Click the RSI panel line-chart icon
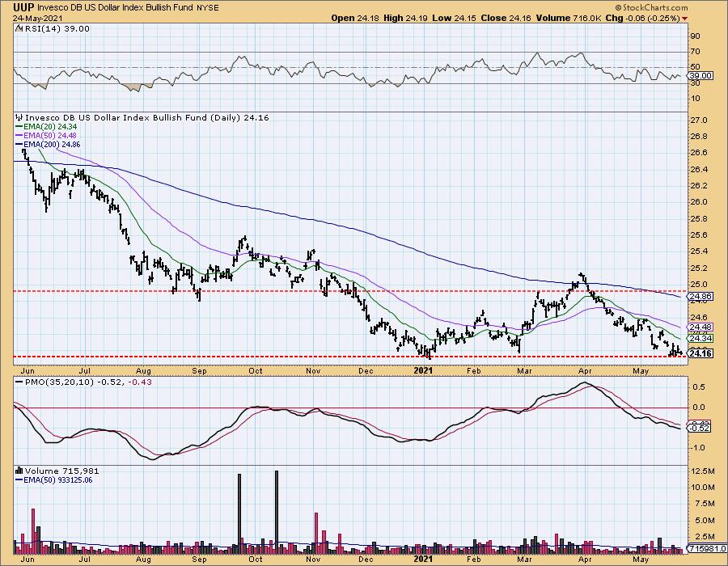The image size is (728, 566). point(19,28)
